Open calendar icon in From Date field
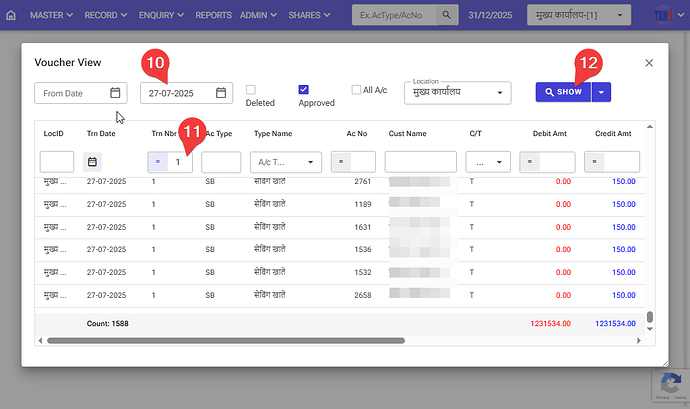This screenshot has height=409, width=690. tap(115, 93)
